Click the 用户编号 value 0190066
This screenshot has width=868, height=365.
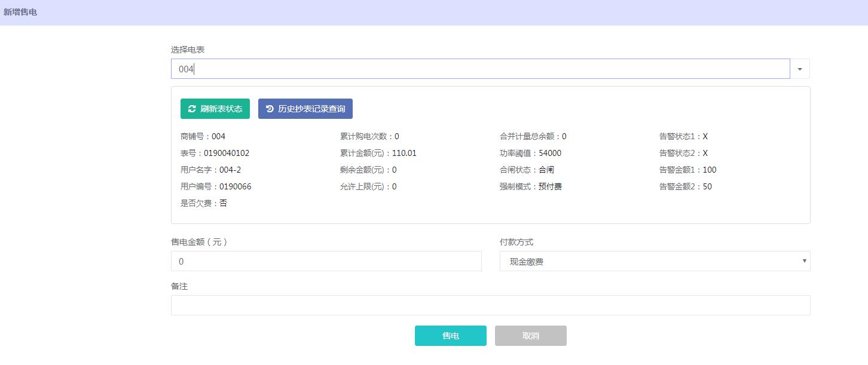click(x=235, y=186)
